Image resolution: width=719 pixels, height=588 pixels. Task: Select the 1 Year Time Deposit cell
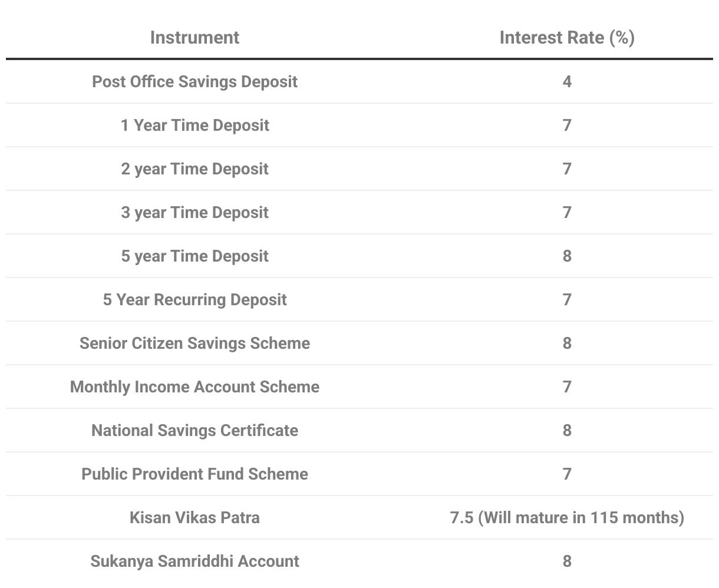[194, 125]
